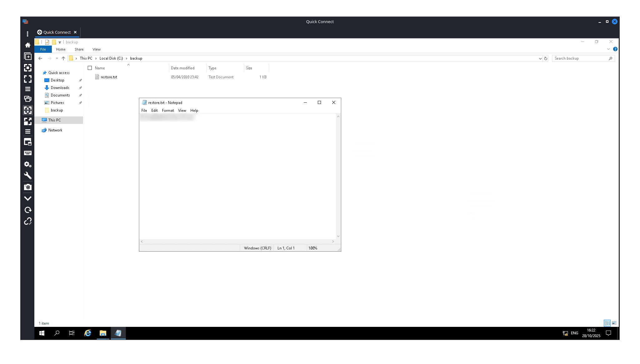
Task: Click the screenshot camera icon in the sidebar
Action: click(x=28, y=187)
